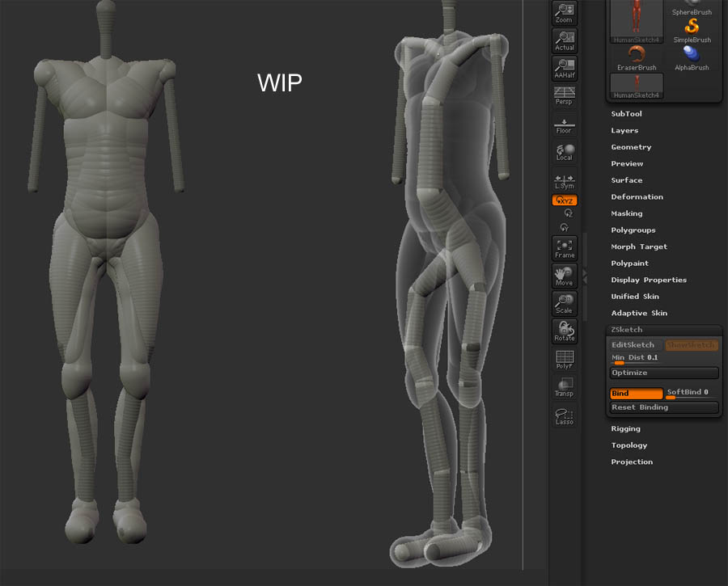Screen dimensions: 728x586
Task: Select the Frame icon
Action: coord(564,249)
